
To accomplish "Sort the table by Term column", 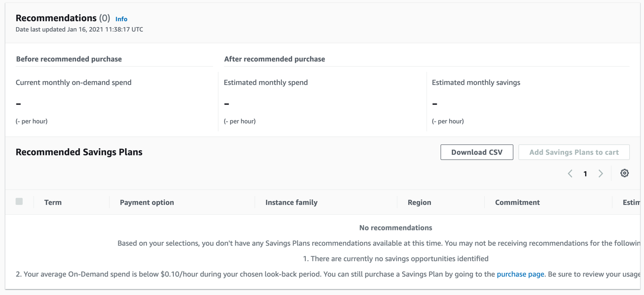I will (53, 202).
